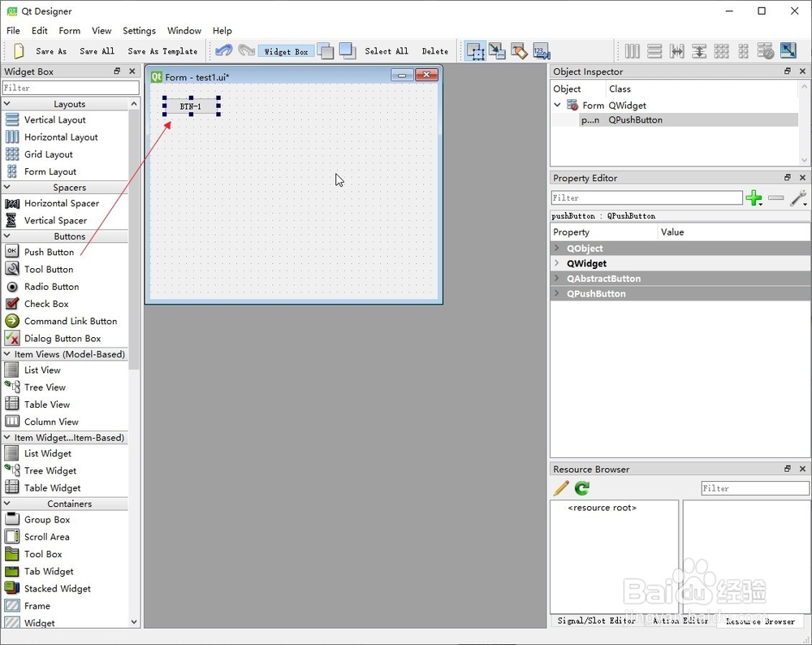Click the Lay Out in a Grid icon
This screenshot has width=812, height=645.
point(721,50)
